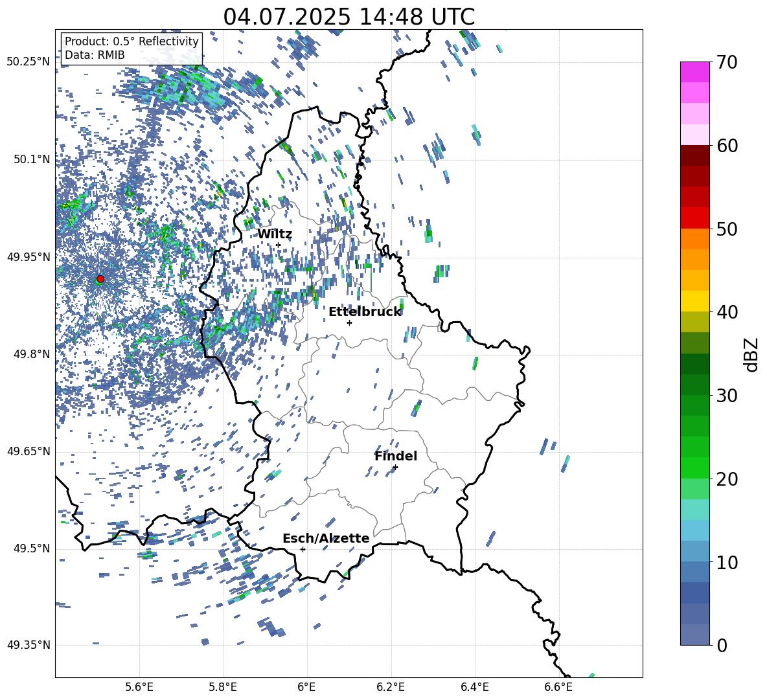Pick the orange swatch just below 50 dBZ
This screenshot has width=767, height=700.
click(x=694, y=239)
